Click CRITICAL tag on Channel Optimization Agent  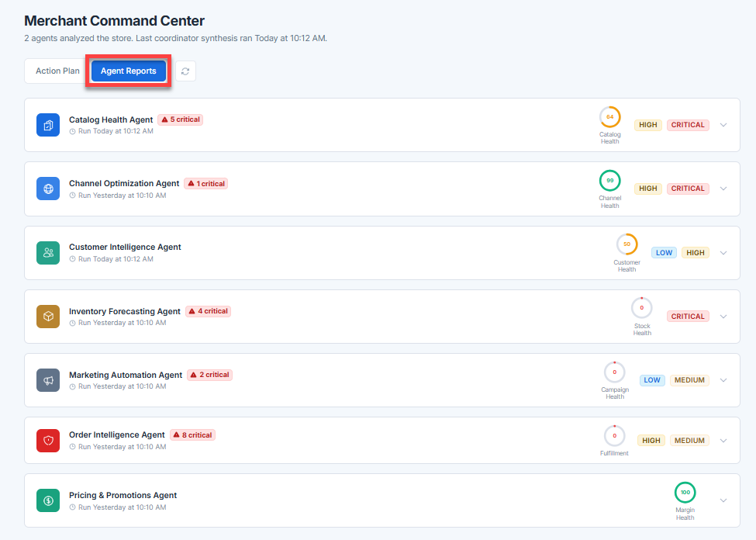tap(688, 189)
